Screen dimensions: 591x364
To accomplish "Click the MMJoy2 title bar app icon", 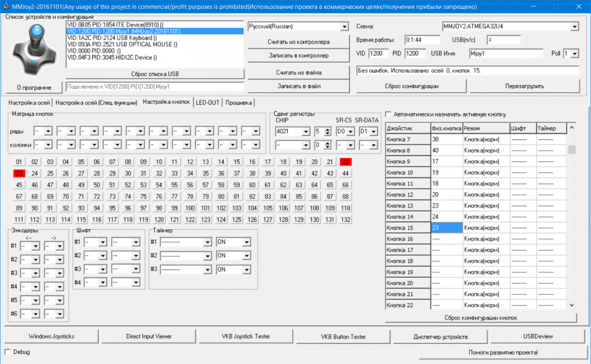I will tap(6, 6).
